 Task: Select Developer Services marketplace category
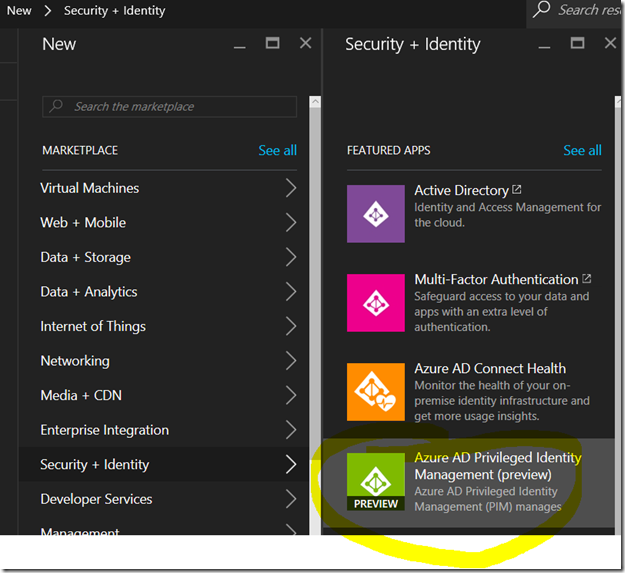pos(96,499)
